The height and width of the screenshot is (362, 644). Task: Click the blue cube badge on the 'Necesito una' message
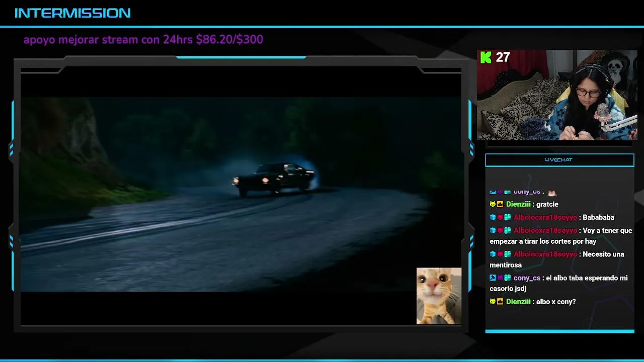[x=493, y=254]
